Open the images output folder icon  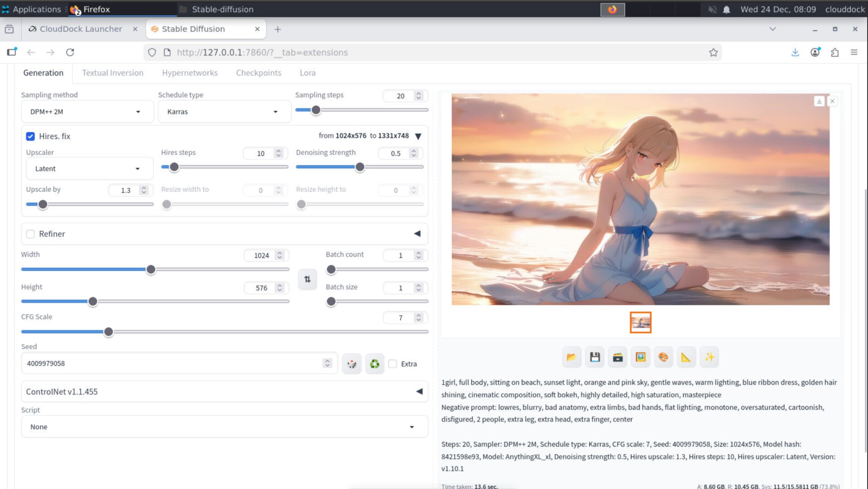(x=571, y=357)
